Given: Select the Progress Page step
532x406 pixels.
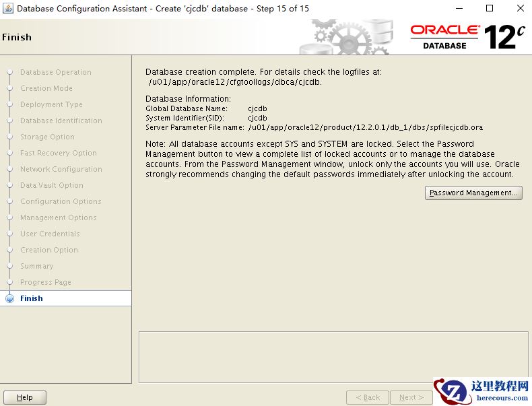Looking at the screenshot, I should (x=46, y=283).
